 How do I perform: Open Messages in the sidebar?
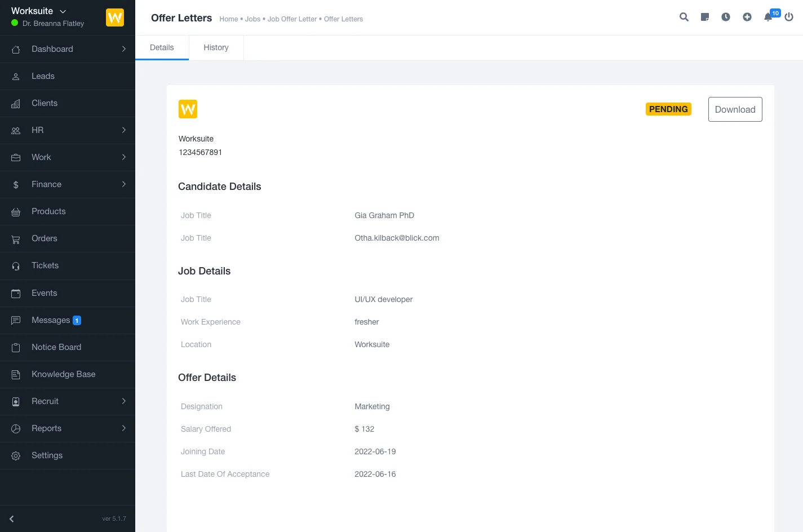click(51, 320)
